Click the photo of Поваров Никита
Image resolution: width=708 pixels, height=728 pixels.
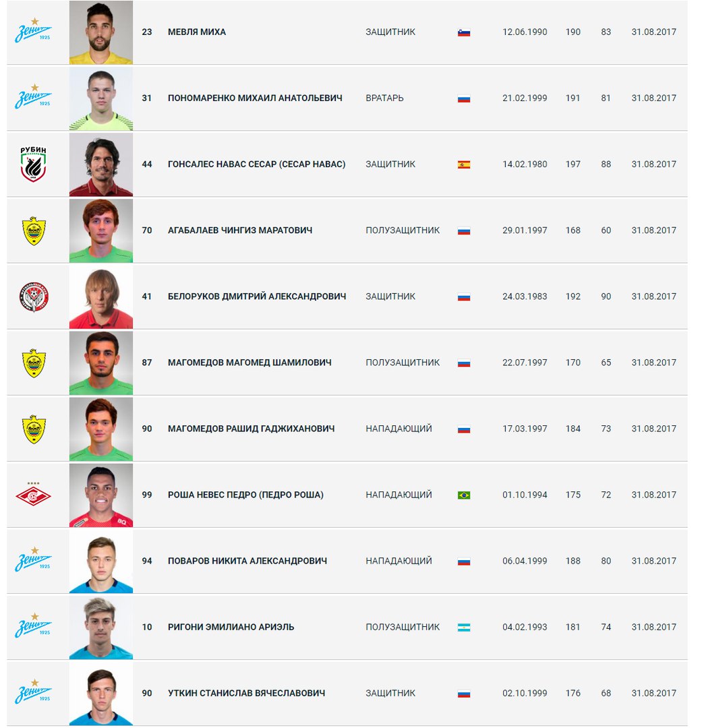[101, 562]
